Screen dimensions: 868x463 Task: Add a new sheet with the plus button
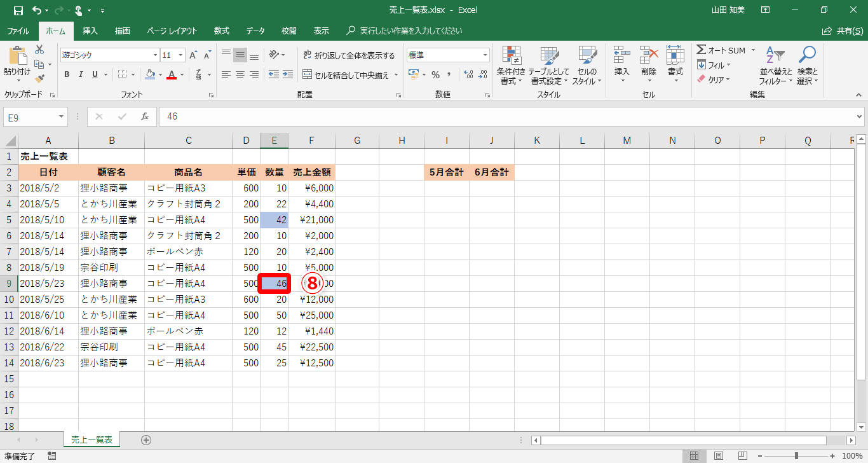[x=146, y=439]
